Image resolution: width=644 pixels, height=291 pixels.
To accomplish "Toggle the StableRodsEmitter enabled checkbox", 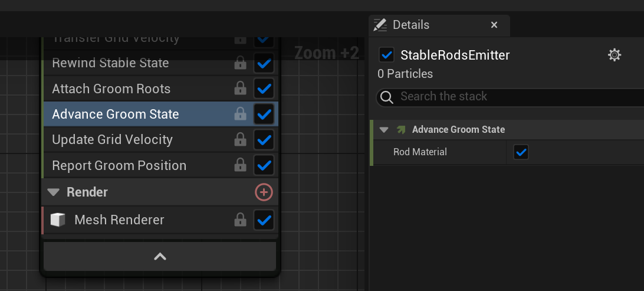I will click(x=387, y=55).
